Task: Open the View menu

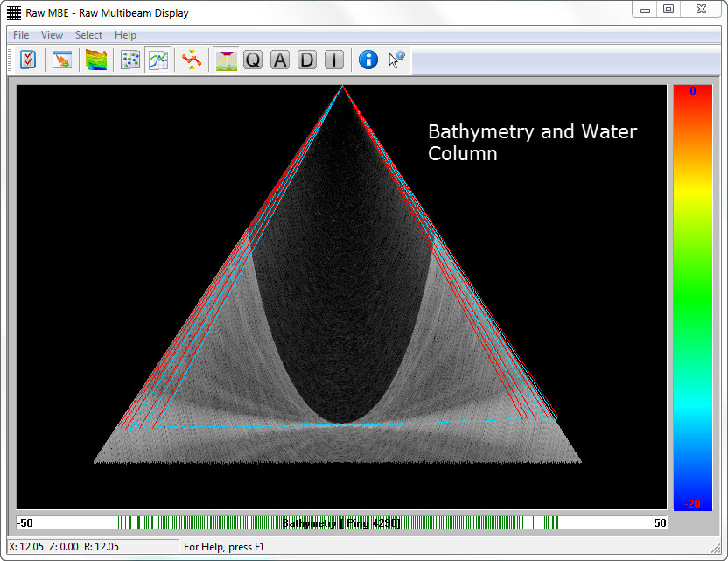Action: [x=52, y=35]
